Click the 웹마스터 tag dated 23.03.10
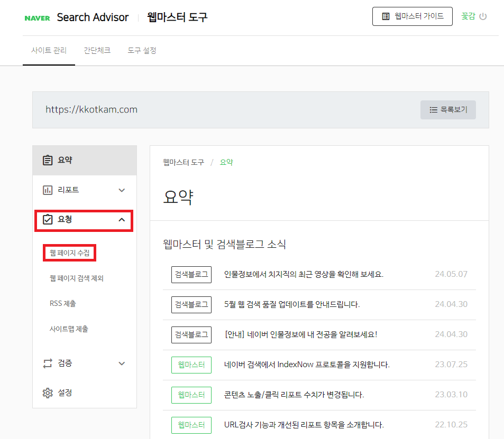The image size is (504, 439). pos(191,395)
